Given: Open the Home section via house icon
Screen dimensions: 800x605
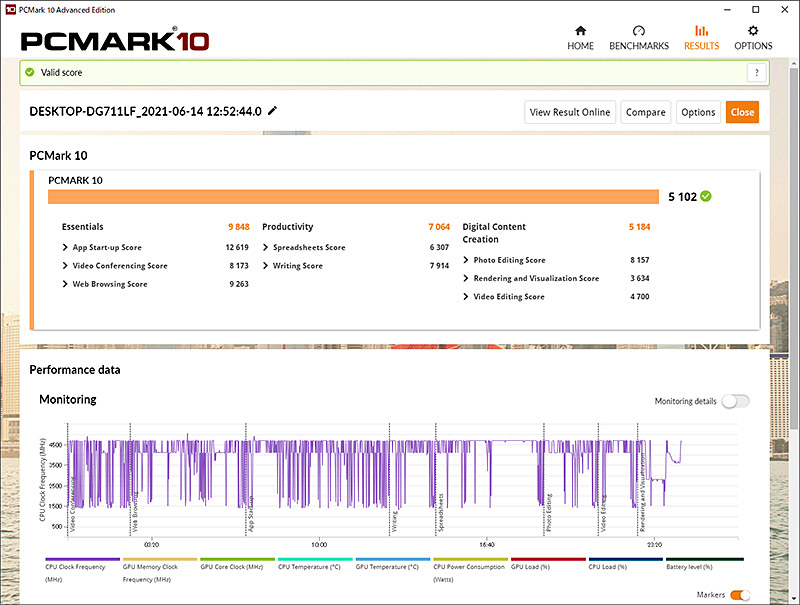Looking at the screenshot, I should point(580,31).
